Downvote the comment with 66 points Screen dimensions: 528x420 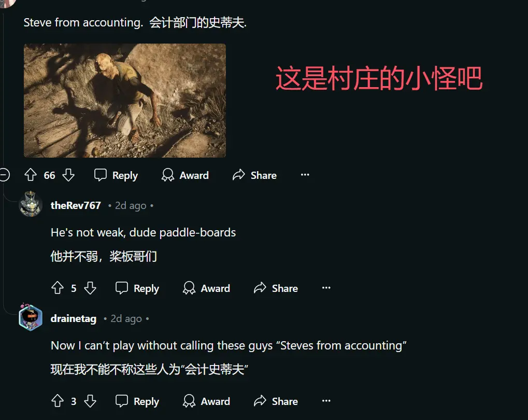tap(68, 175)
